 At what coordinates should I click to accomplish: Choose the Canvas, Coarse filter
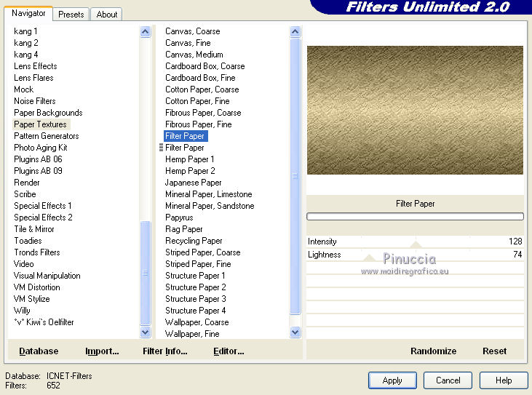193,31
